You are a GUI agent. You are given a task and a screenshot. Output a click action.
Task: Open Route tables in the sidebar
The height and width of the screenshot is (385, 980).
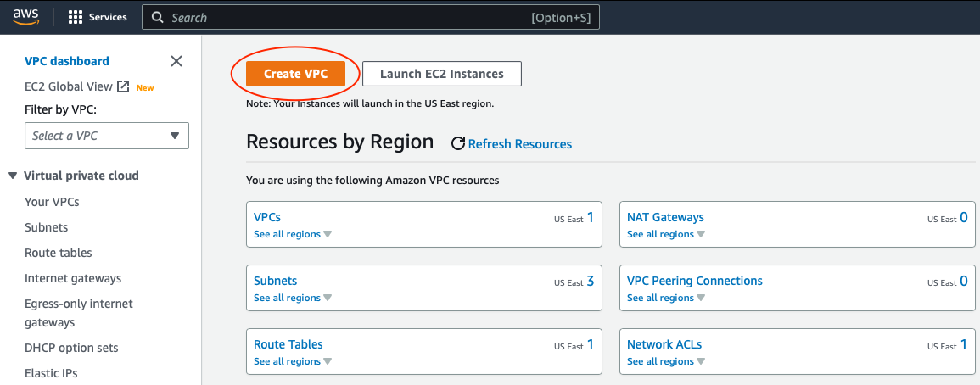[59, 253]
